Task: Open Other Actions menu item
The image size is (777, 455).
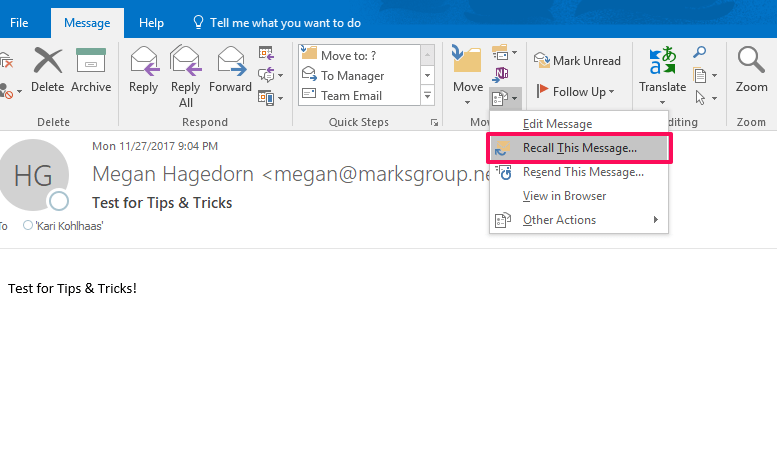Action: pyautogui.click(x=579, y=220)
